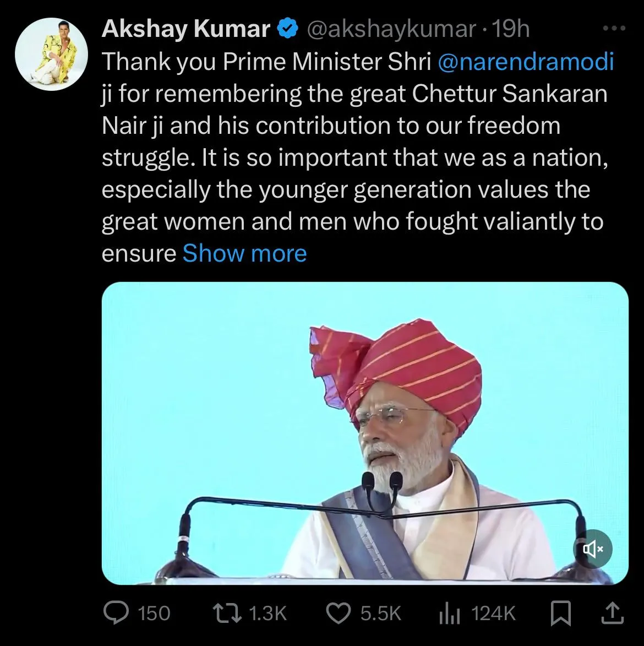
Task: Open the @narendramodi mention
Action: 526,62
